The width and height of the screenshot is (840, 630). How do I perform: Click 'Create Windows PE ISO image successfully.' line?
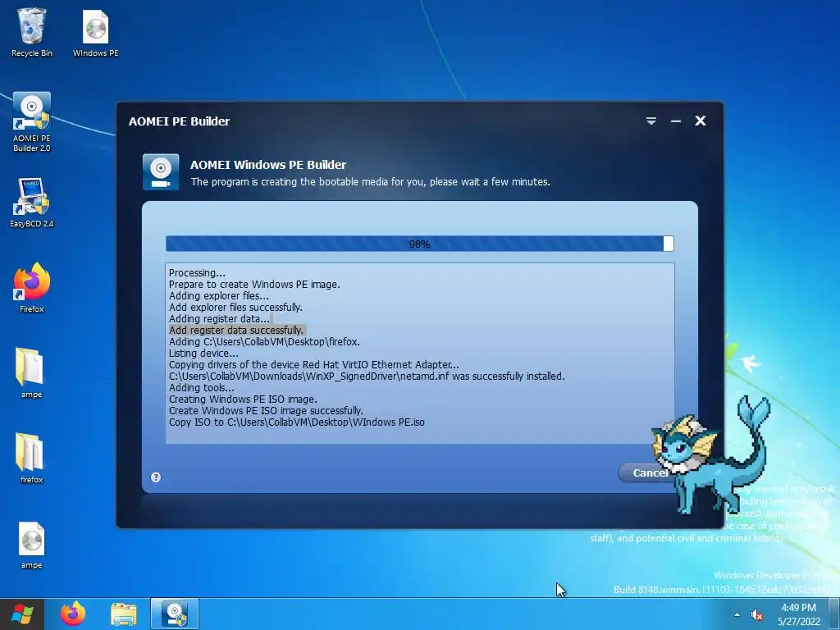click(267, 410)
